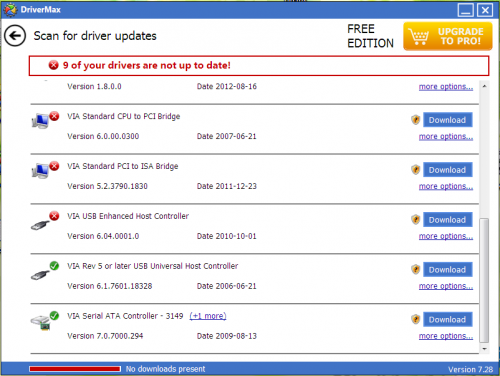Click the shield icon beside the Serial ATA Controller Download button
This screenshot has width=500, height=376.
pyautogui.click(x=415, y=319)
